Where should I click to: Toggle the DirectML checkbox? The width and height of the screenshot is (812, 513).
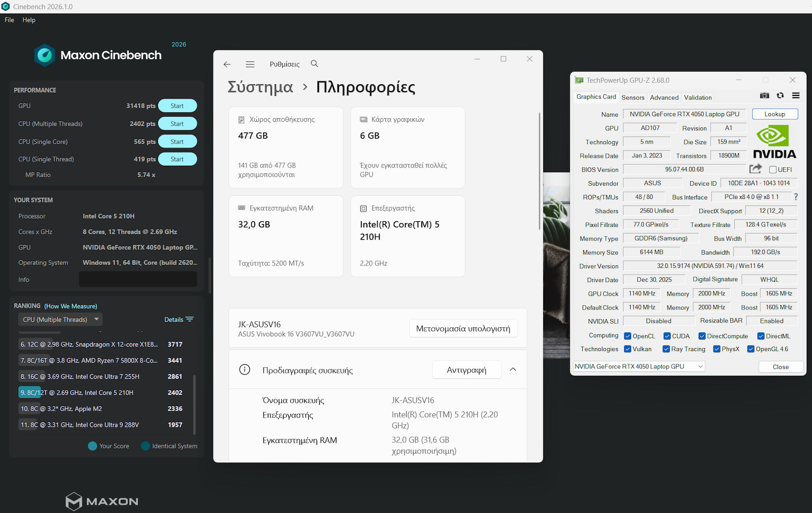click(x=761, y=336)
